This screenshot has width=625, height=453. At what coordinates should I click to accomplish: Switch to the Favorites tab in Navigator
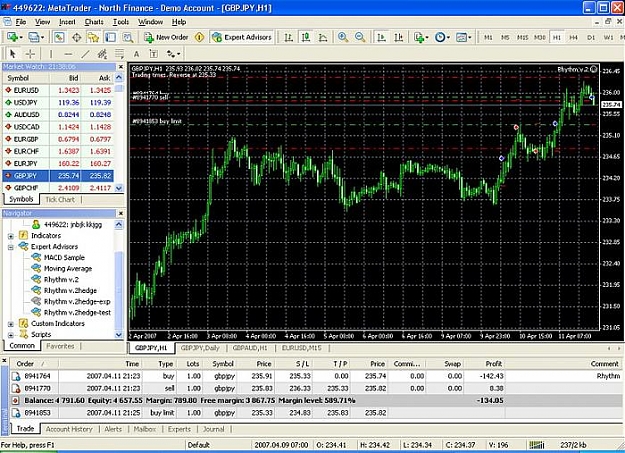pyautogui.click(x=60, y=346)
